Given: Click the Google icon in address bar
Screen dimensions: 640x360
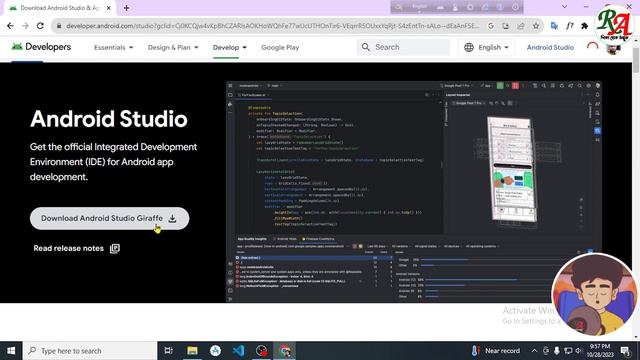Looking at the screenshot, I should pyautogui.click(x=491, y=26).
